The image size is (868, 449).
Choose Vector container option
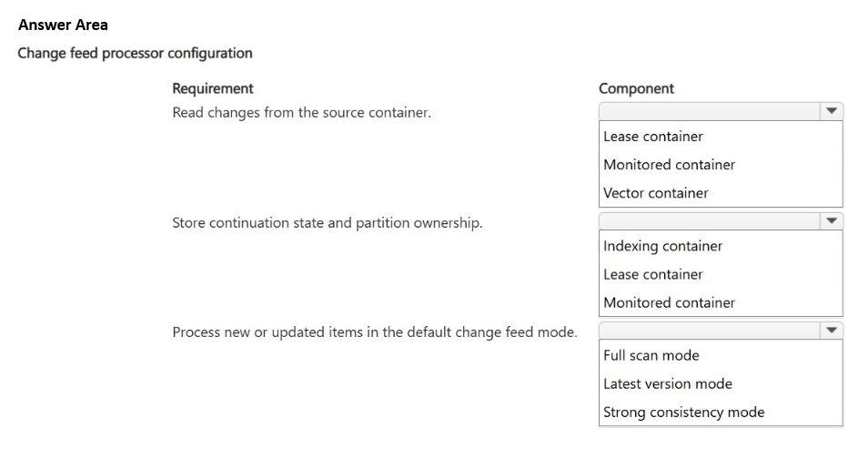pos(655,193)
